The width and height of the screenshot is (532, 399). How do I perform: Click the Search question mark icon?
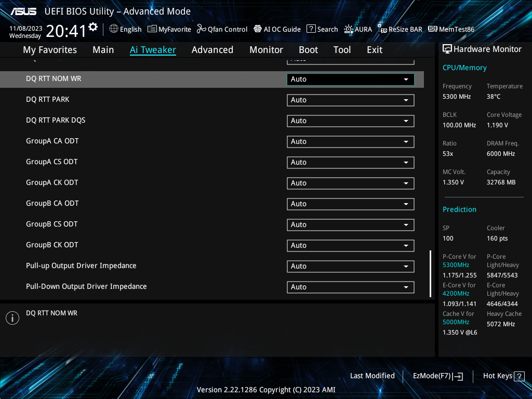point(311,29)
